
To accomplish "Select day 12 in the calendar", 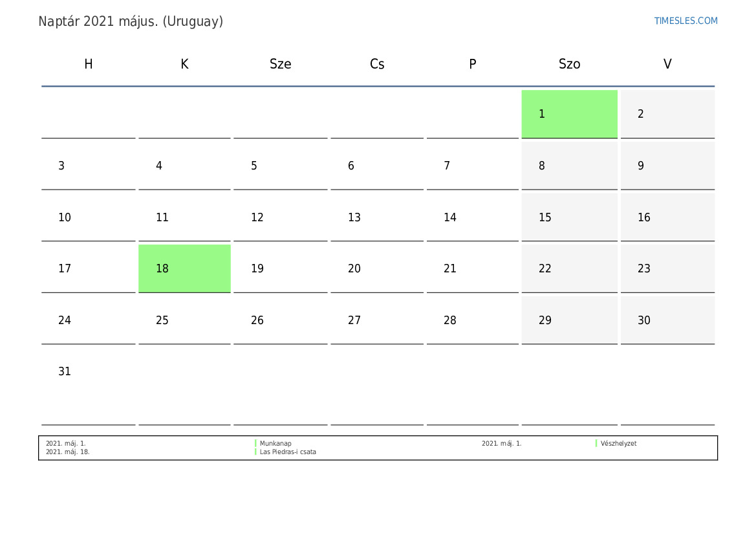I will click(280, 217).
